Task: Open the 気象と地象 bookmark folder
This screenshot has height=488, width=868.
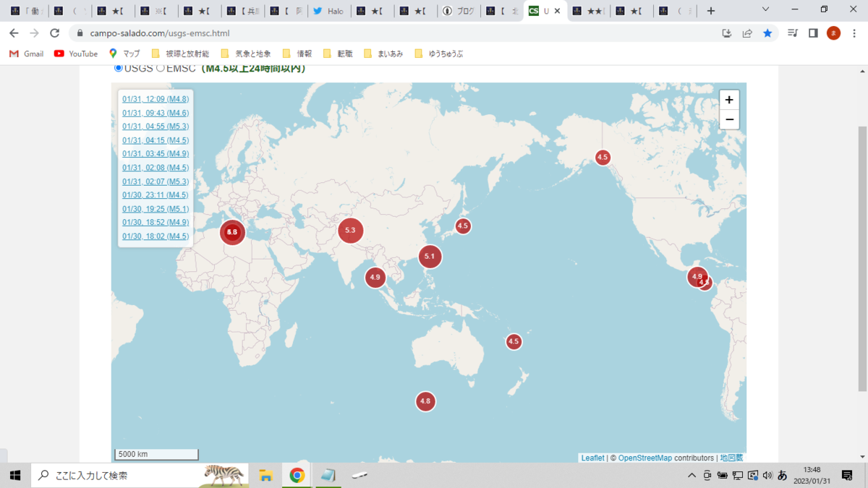Action: pyautogui.click(x=246, y=53)
